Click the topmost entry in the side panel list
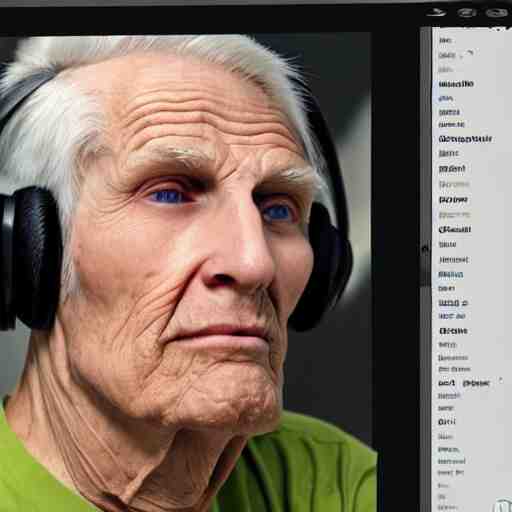This screenshot has width=512, height=512. (x=445, y=40)
